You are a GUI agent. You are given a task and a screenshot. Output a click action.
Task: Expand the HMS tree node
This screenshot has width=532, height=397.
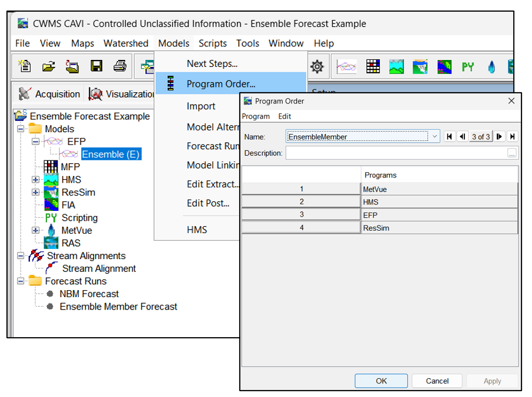tap(35, 180)
